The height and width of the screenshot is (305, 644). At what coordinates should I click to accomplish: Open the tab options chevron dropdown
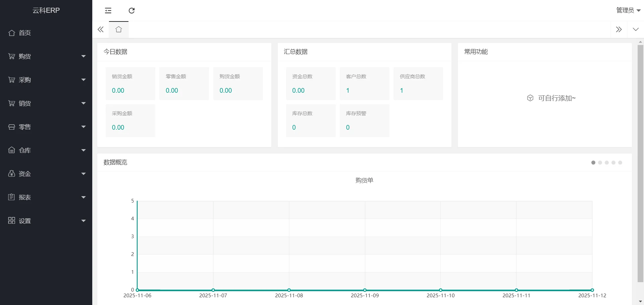click(635, 30)
